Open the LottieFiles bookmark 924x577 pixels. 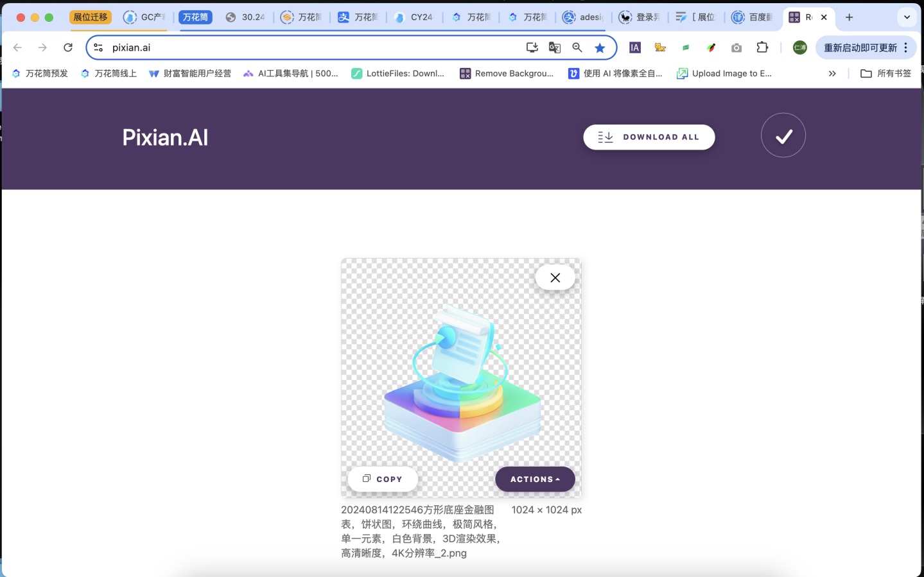point(398,74)
